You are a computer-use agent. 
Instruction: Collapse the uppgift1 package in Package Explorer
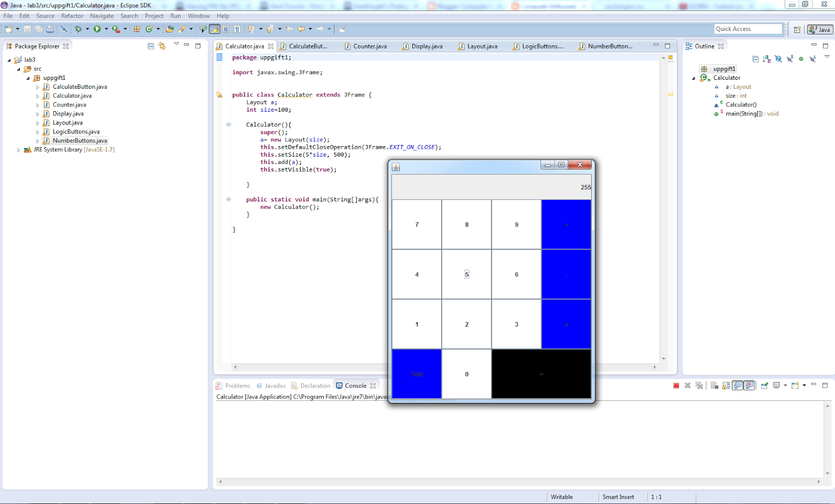tap(29, 78)
